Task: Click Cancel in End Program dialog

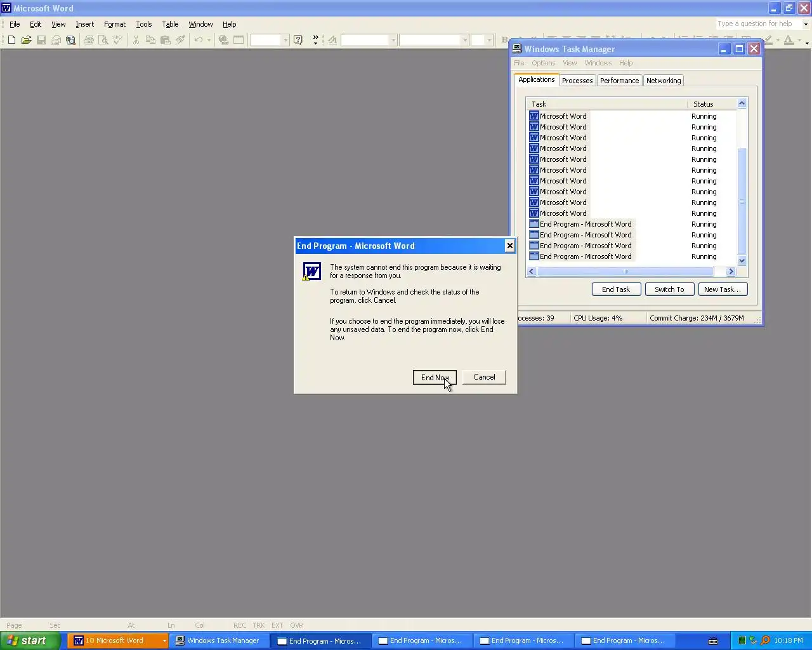Action: (484, 377)
